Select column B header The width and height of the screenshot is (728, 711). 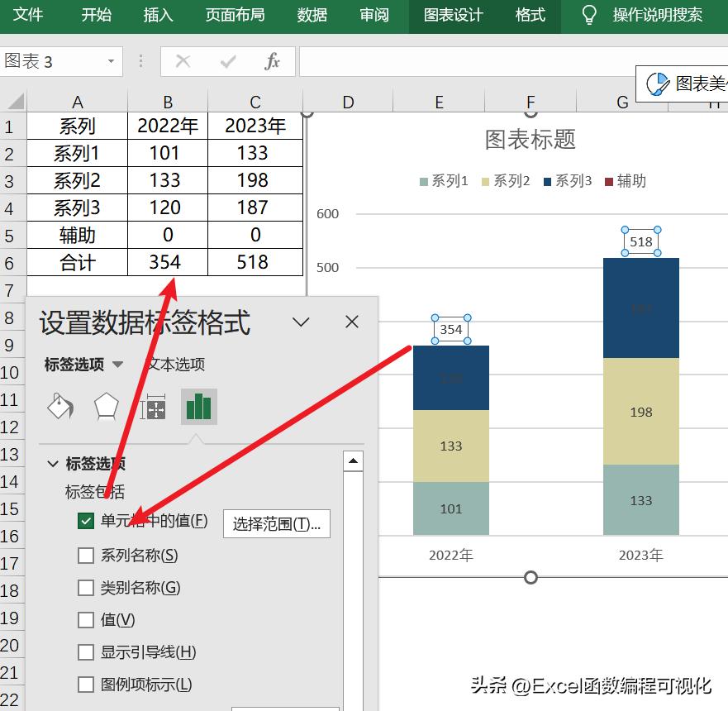(x=168, y=102)
